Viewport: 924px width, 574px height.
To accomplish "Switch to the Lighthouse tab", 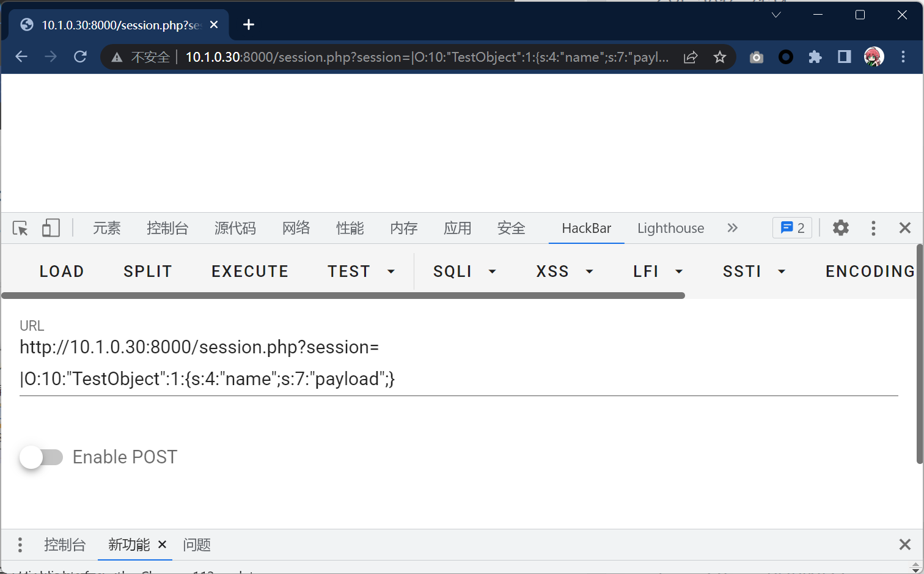I will [x=670, y=228].
